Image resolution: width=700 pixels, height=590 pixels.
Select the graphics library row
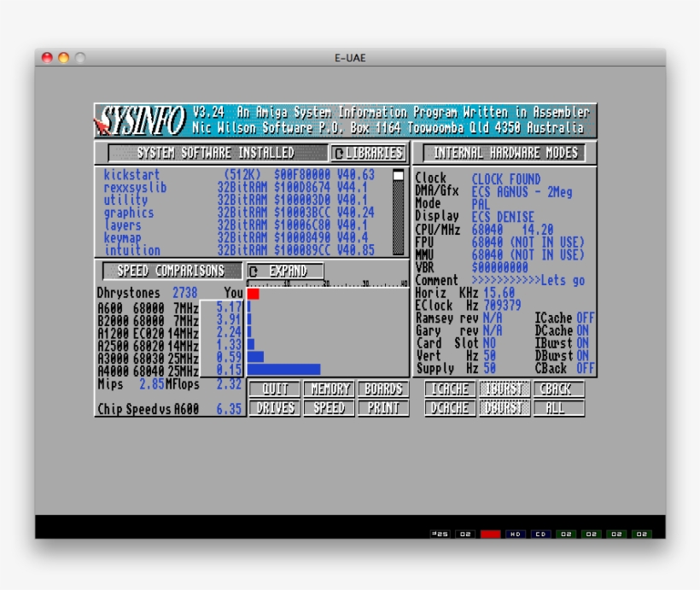point(239,213)
